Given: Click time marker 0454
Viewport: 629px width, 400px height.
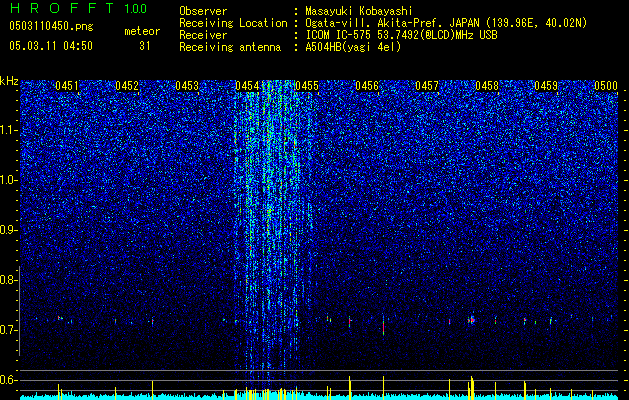Looking at the screenshot, I should (247, 86).
